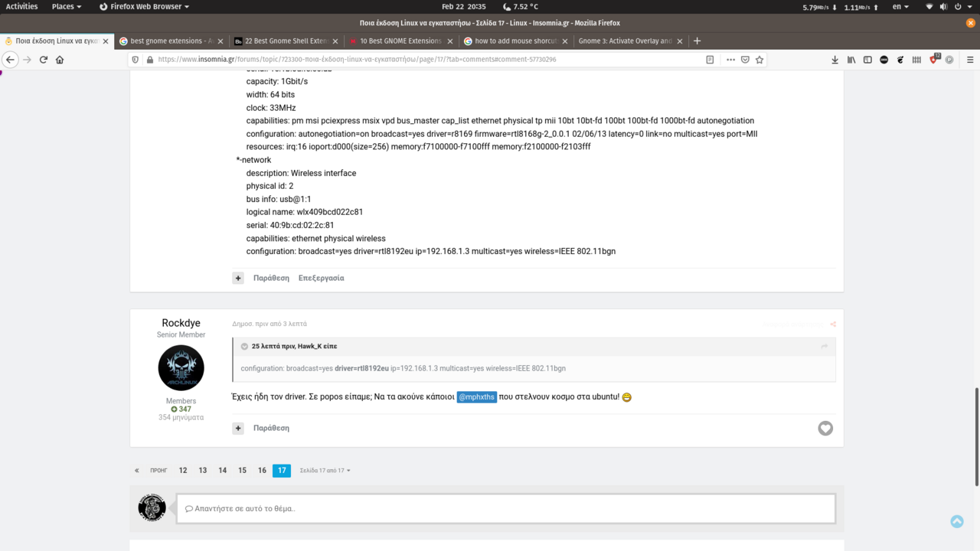Go to page 15 of the thread
The height and width of the screenshot is (551, 980).
[242, 471]
